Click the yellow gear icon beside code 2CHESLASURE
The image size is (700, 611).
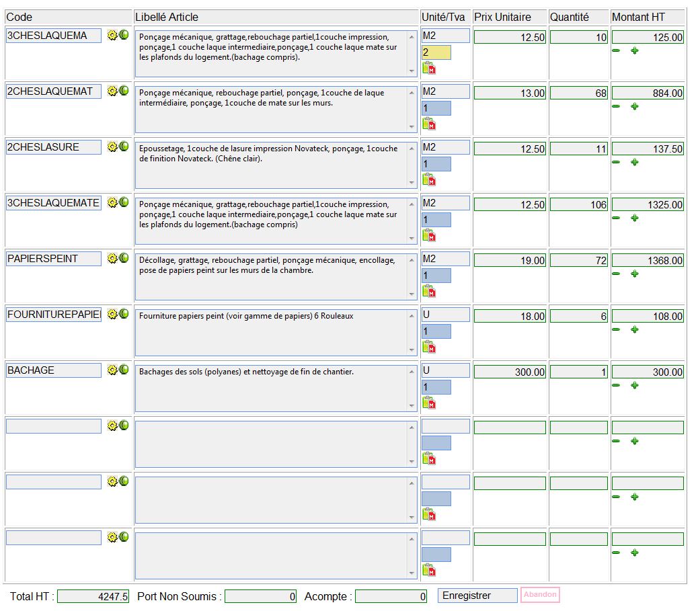tap(112, 147)
